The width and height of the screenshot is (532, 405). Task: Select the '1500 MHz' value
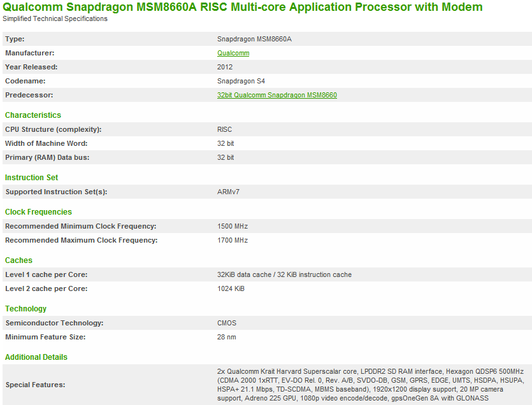point(233,226)
